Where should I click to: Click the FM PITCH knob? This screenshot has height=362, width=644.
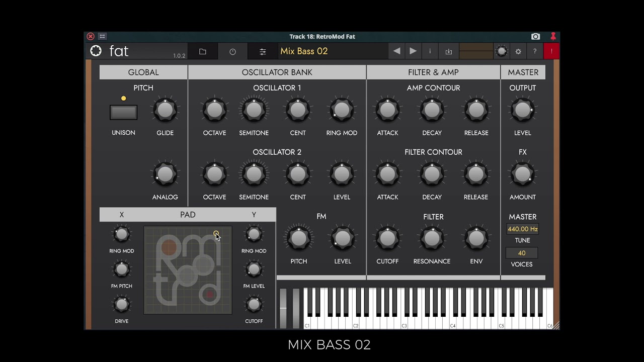click(299, 238)
